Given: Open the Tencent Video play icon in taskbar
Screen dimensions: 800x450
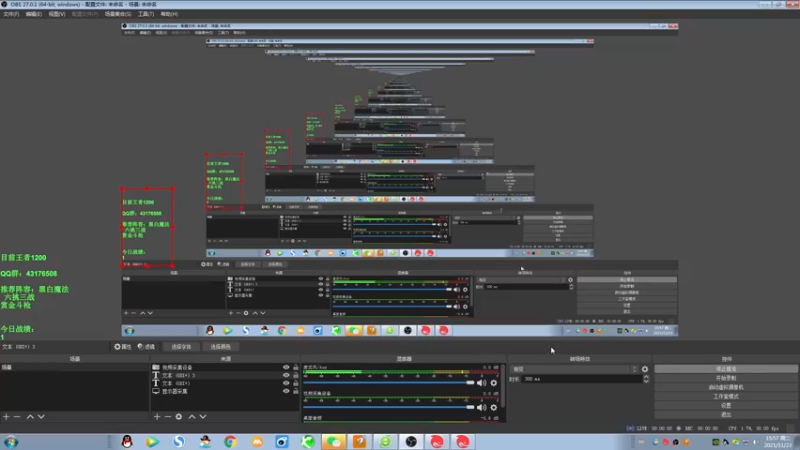Looking at the screenshot, I should click(152, 441).
